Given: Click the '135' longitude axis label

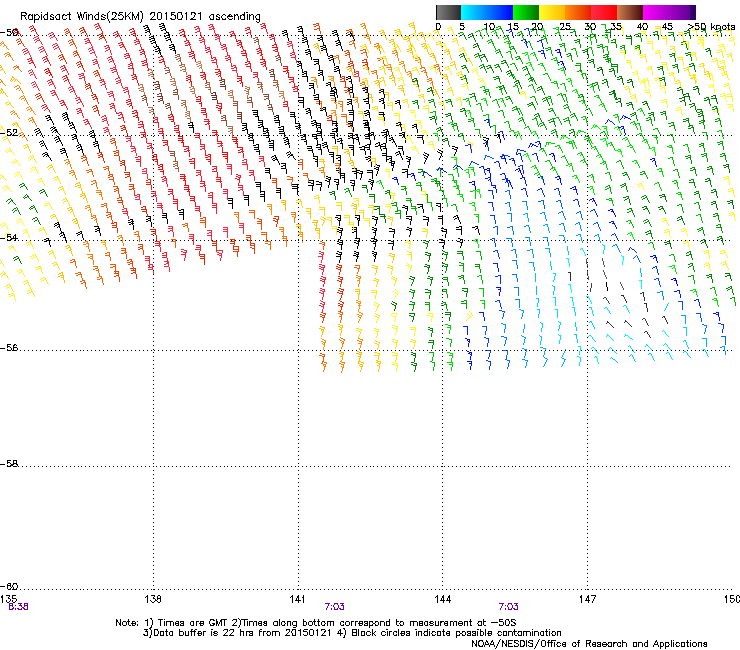Looking at the screenshot, I should coord(8,599).
